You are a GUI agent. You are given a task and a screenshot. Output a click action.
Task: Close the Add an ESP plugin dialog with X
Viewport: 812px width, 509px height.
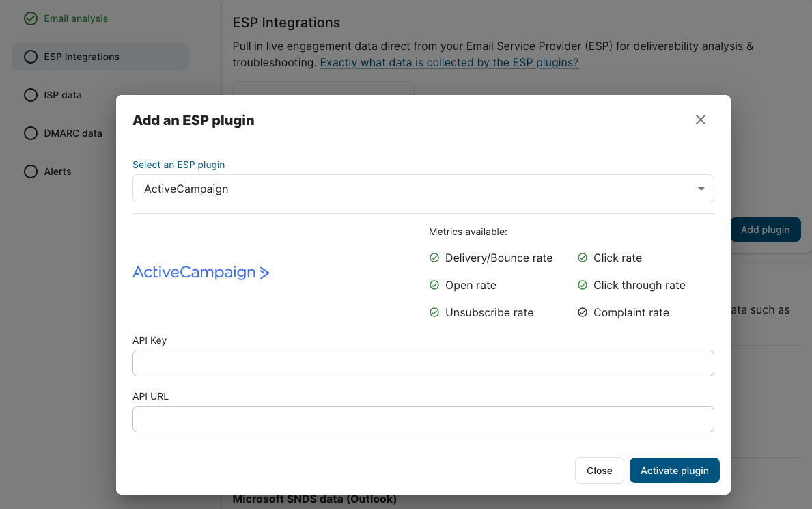click(x=700, y=120)
